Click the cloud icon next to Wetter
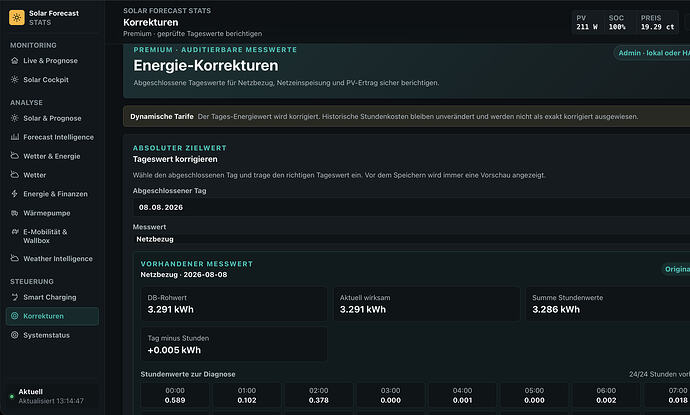The image size is (690, 415). (x=15, y=175)
